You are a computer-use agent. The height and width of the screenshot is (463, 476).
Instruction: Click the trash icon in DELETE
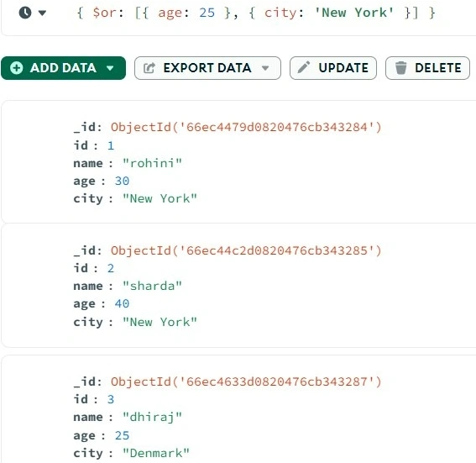pyautogui.click(x=400, y=68)
